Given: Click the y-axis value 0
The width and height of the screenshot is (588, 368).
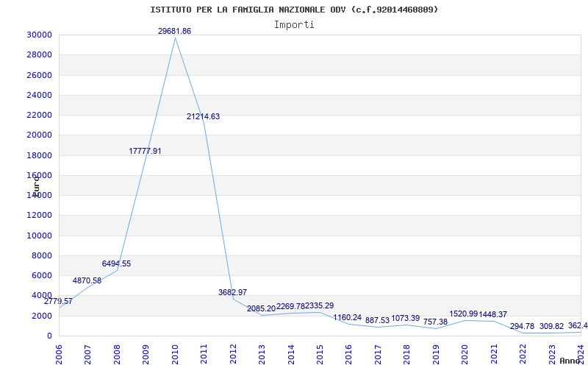Looking at the screenshot, I should (49, 336).
